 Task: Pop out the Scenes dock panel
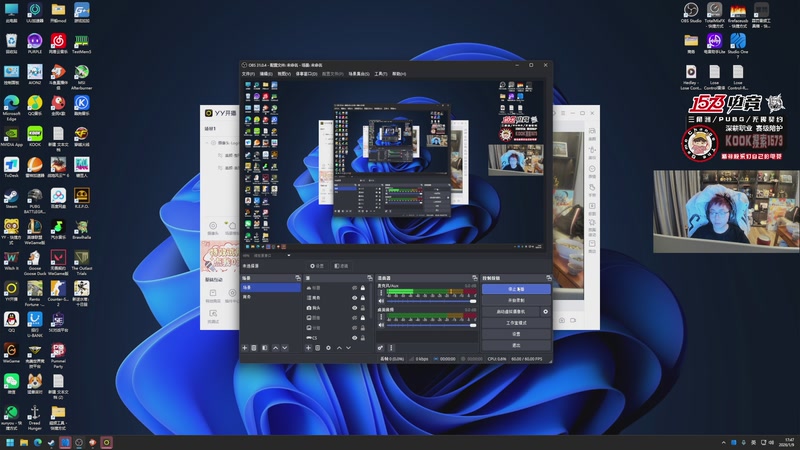(x=298, y=278)
